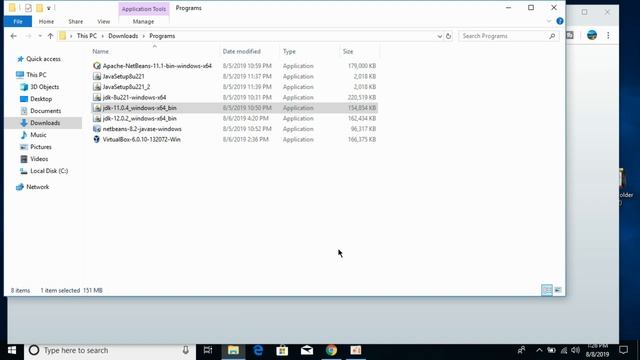Open the File menu

(x=18, y=21)
